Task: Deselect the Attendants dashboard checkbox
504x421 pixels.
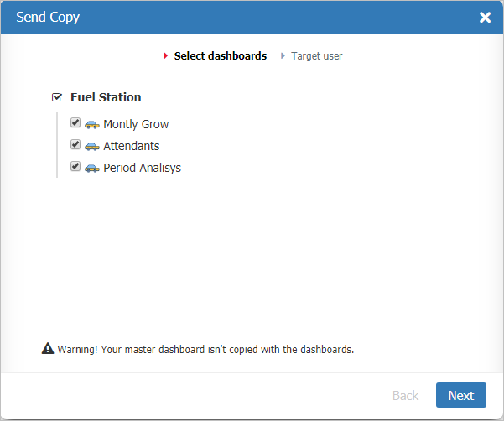Action: tap(75, 145)
